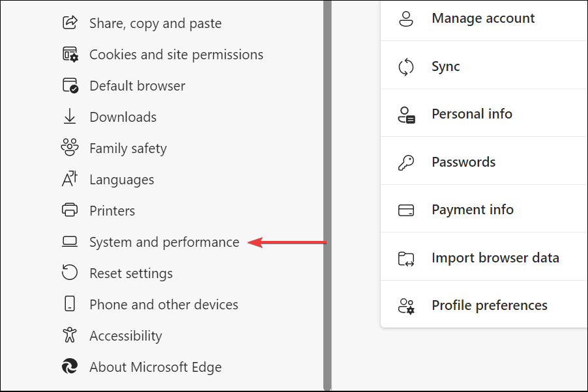The width and height of the screenshot is (588, 392).
Task: Click the Microsoft Edge logo icon
Action: click(70, 367)
